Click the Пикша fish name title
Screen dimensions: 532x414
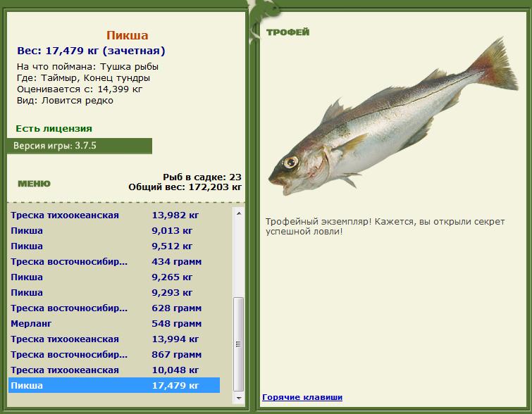tap(128, 35)
